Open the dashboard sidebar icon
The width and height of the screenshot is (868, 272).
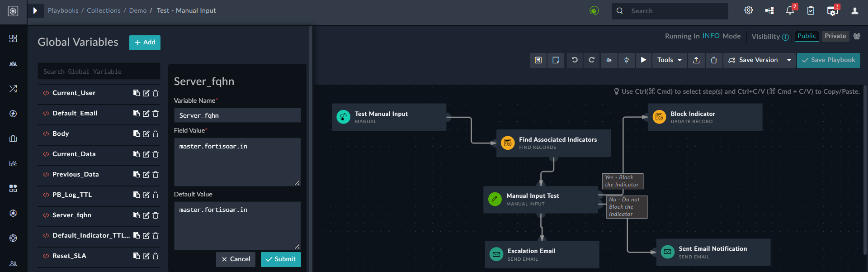tap(13, 38)
